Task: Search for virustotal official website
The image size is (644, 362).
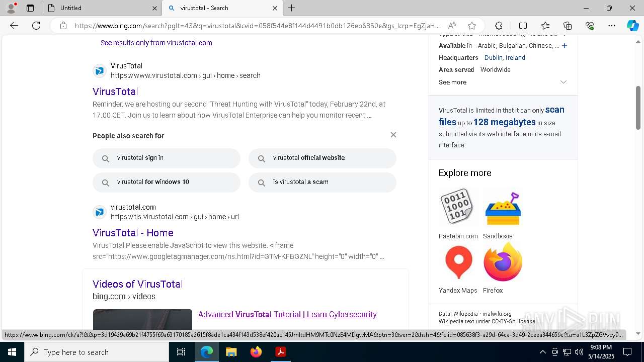Action: [323, 158]
